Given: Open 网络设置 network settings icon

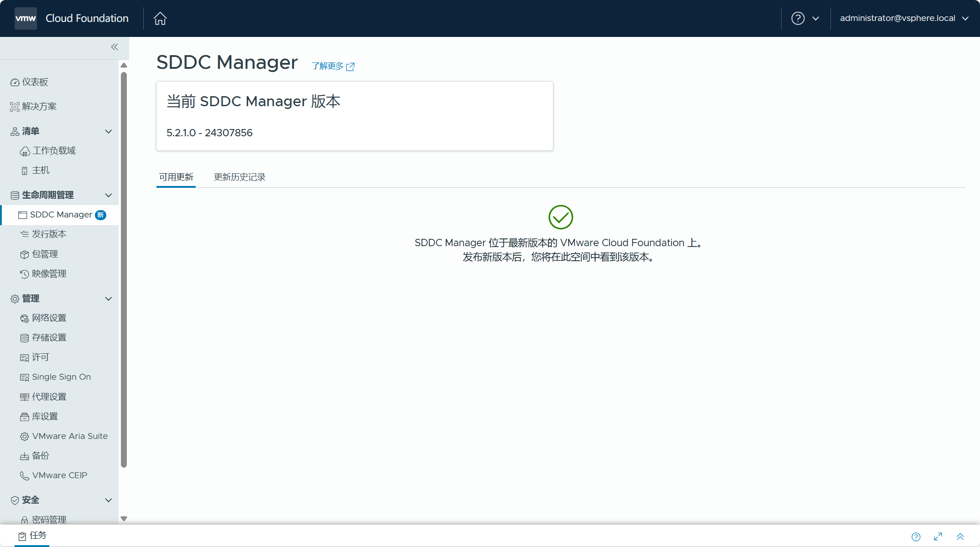Looking at the screenshot, I should (x=25, y=318).
